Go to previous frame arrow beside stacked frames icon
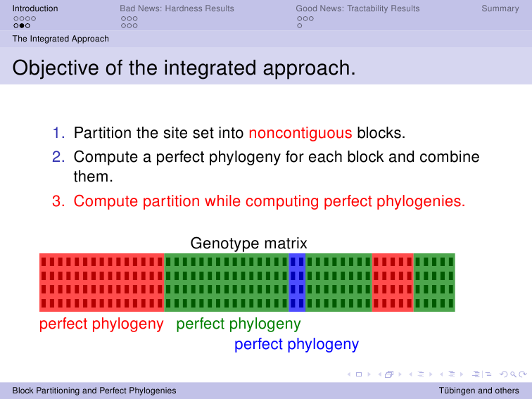 380,374
